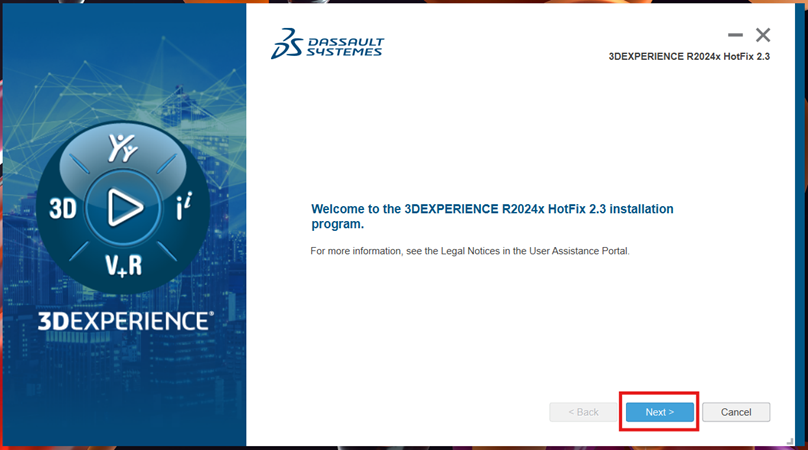Cancel the HotFix installation
The height and width of the screenshot is (450, 808).
tap(736, 412)
